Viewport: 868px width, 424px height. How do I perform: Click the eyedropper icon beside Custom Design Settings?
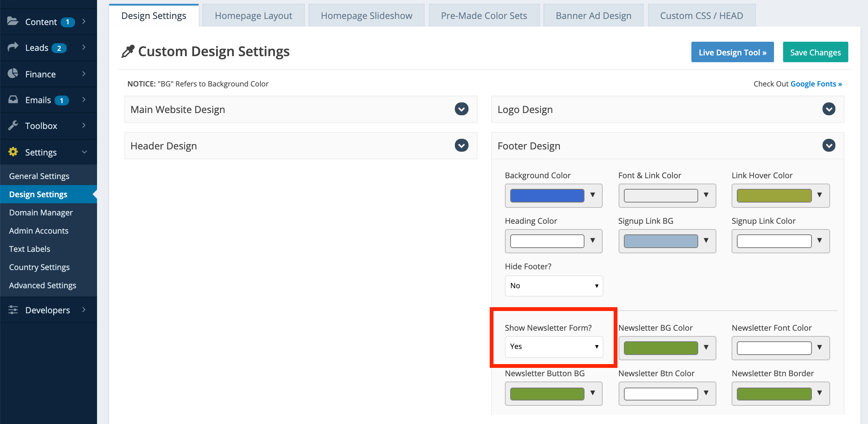[x=128, y=51]
